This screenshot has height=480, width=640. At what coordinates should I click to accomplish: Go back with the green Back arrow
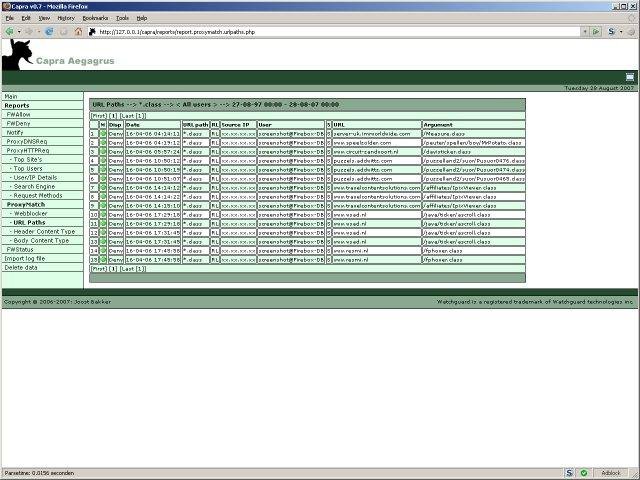(9, 31)
